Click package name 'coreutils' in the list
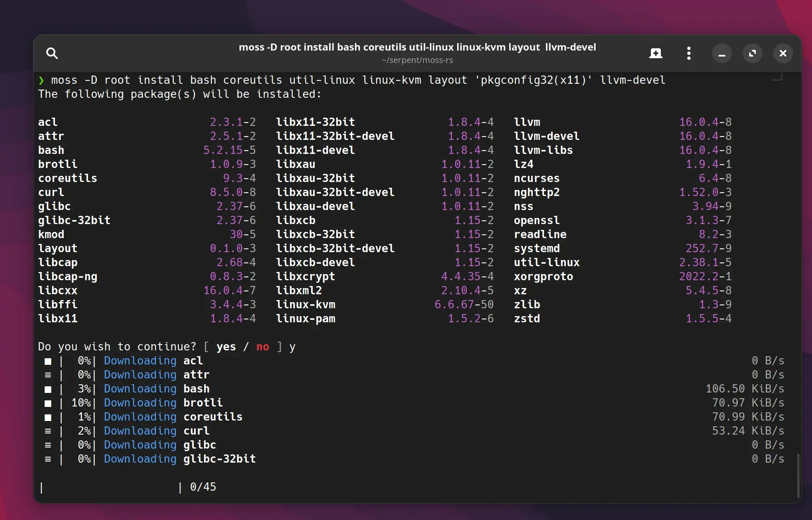The height and width of the screenshot is (520, 812). tap(68, 179)
